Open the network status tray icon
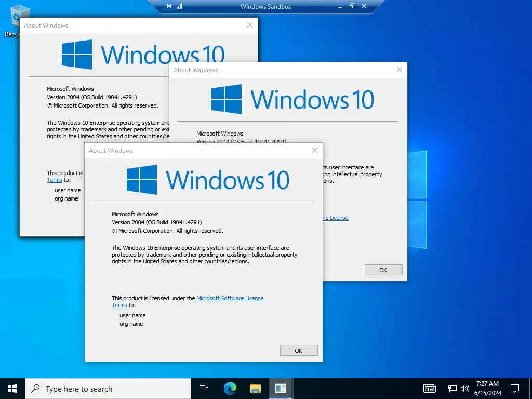This screenshot has width=532, height=399. tap(453, 389)
